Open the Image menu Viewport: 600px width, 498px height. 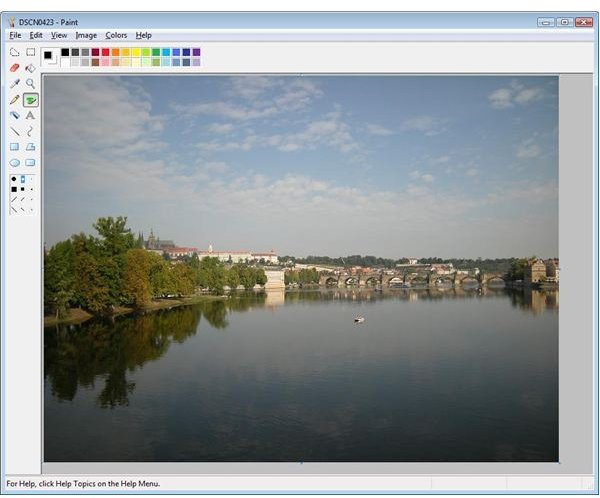coord(86,35)
